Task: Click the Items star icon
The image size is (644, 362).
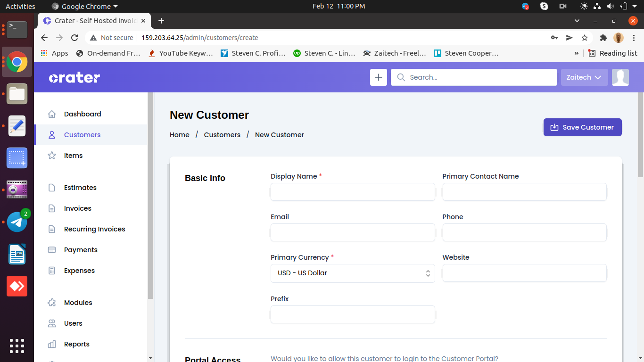Action: (52, 156)
